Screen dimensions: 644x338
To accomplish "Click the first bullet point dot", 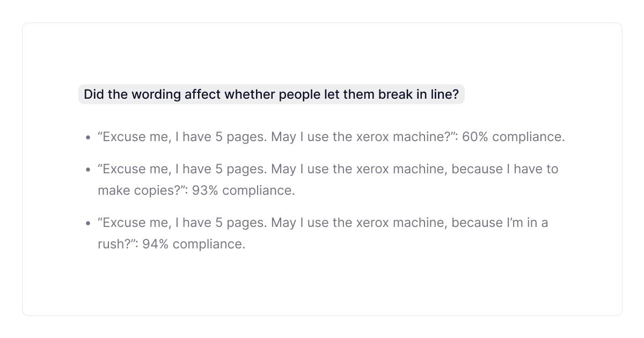I will point(87,137).
